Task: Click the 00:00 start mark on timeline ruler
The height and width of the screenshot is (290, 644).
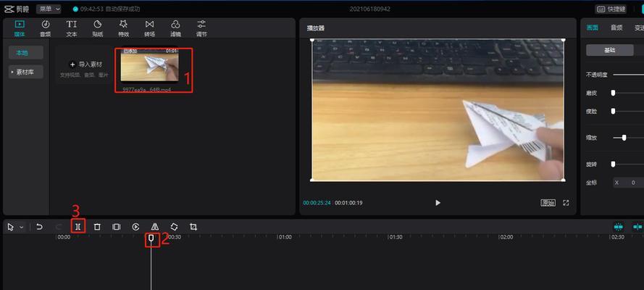Action: pos(63,237)
